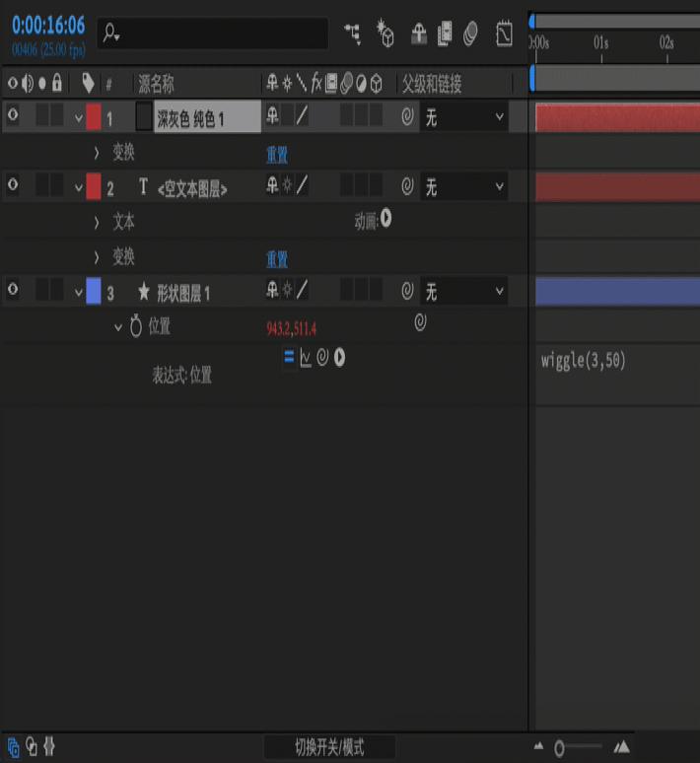Collapse the 位置 property arrow
Viewport: 700px width, 763px height.
(118, 327)
